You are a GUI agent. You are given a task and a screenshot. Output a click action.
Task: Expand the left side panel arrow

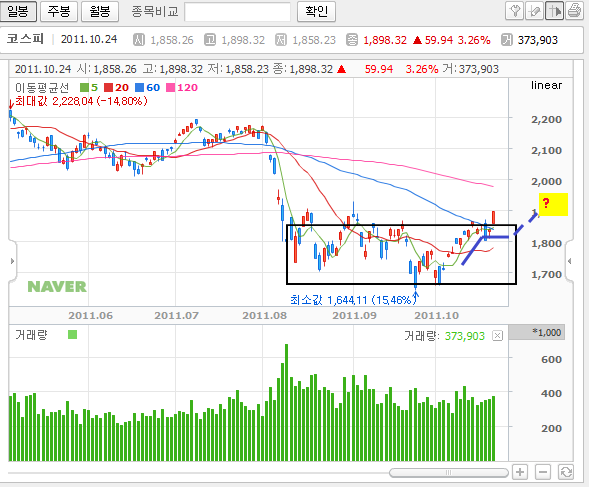(x=12, y=261)
